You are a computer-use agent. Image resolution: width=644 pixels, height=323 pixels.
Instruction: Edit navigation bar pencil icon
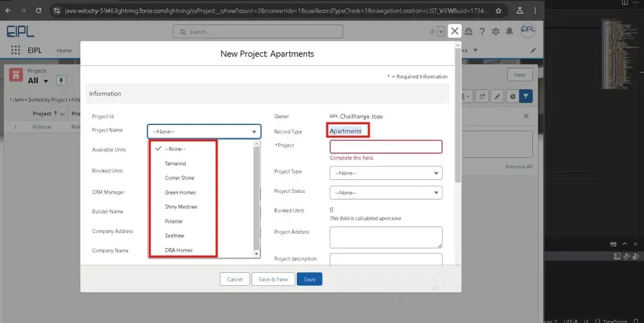point(533,50)
